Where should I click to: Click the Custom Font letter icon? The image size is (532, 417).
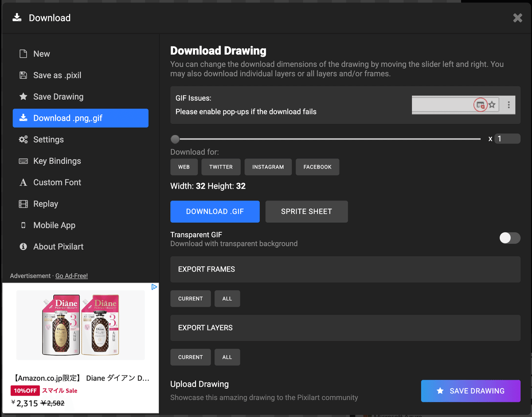point(23,182)
